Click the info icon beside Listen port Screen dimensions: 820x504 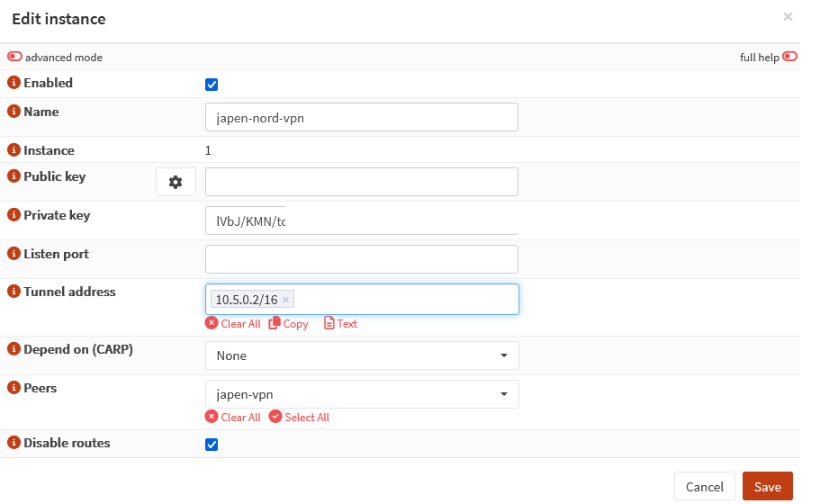click(14, 254)
